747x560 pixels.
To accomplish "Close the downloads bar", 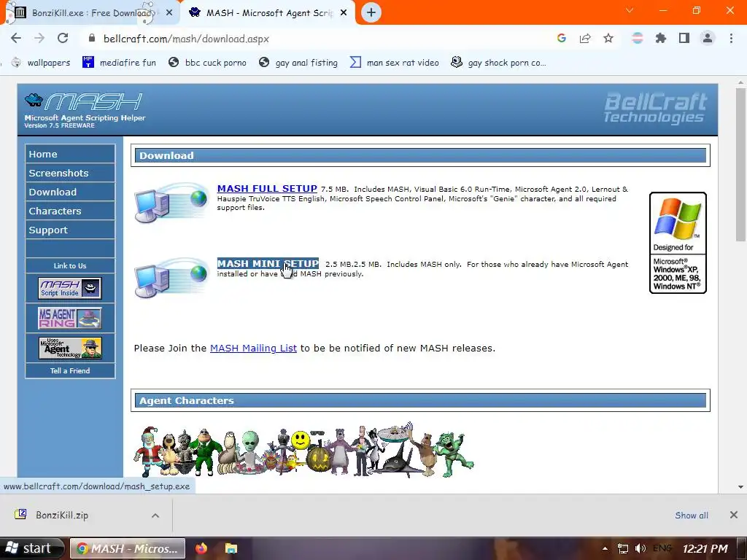I will (x=734, y=515).
